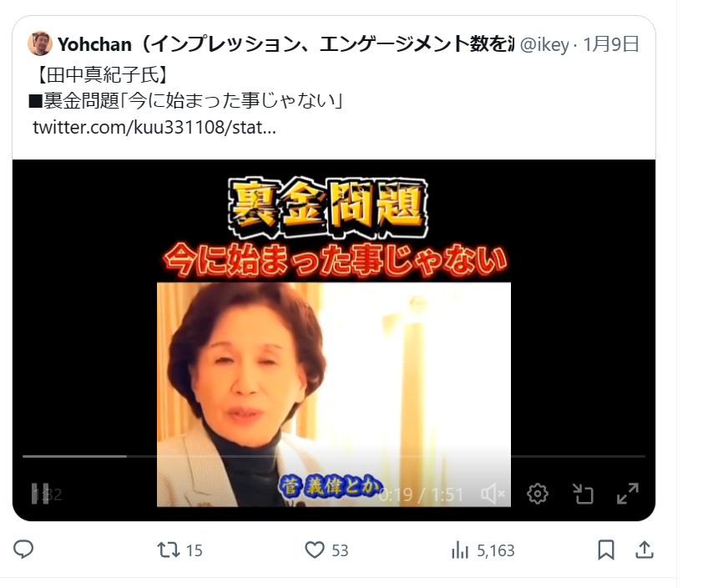
Task: Bookmark this tweet
Action: pos(605,550)
